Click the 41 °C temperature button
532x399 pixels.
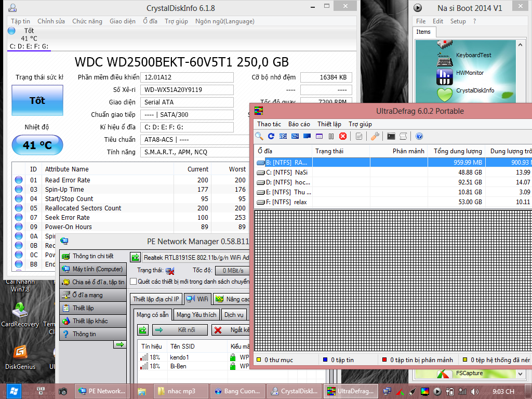point(37,145)
